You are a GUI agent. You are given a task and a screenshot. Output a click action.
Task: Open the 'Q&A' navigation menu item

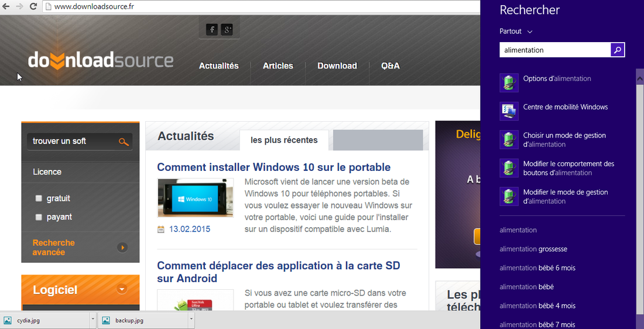click(390, 66)
